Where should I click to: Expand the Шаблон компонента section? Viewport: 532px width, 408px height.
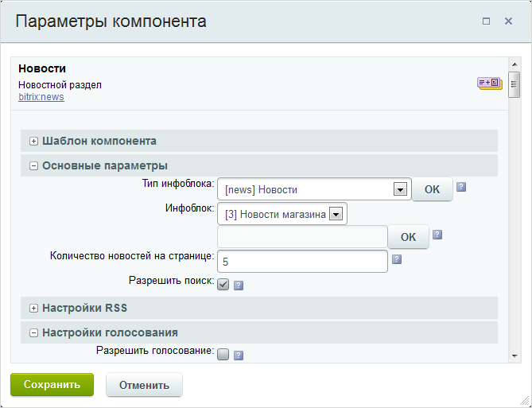pyautogui.click(x=33, y=142)
